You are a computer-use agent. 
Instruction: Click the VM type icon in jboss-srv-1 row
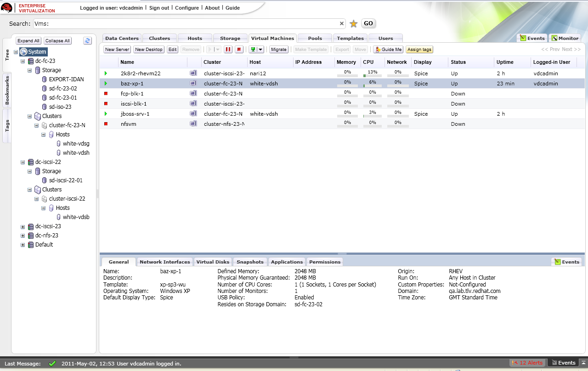(193, 114)
